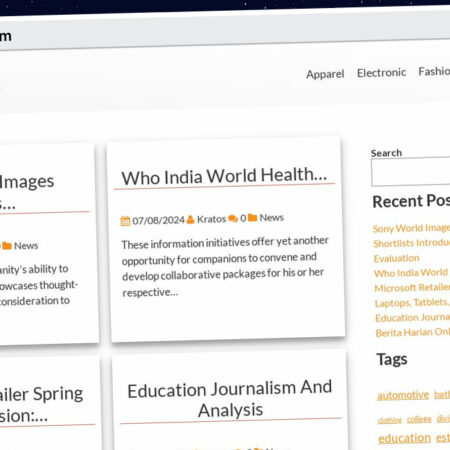Select the clothing tag
The width and height of the screenshot is (450, 450).
[390, 420]
